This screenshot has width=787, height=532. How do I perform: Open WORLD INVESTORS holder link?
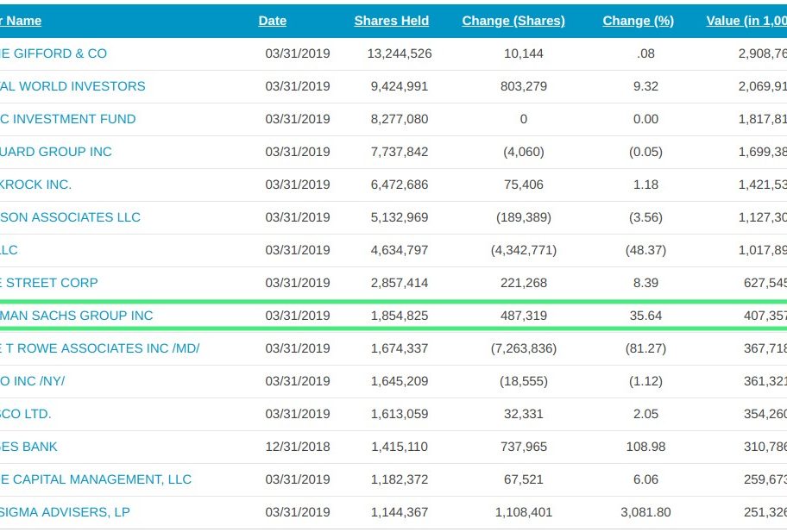(x=72, y=86)
